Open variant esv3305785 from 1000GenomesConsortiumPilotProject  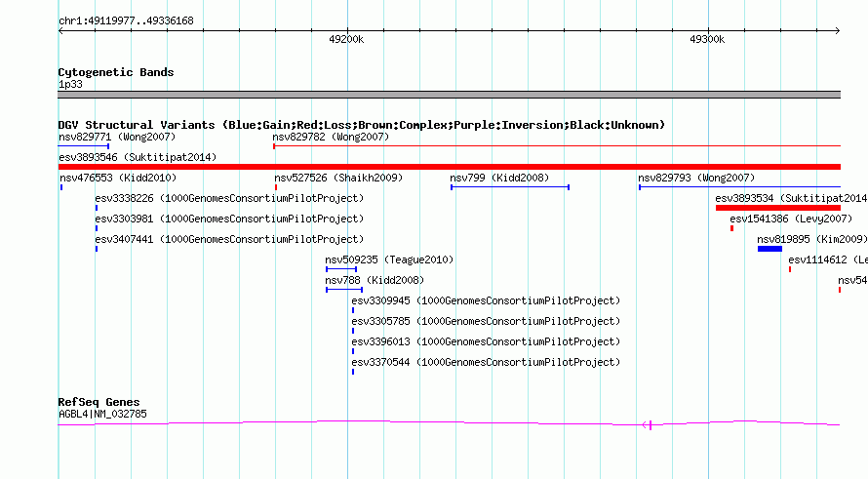(x=486, y=321)
